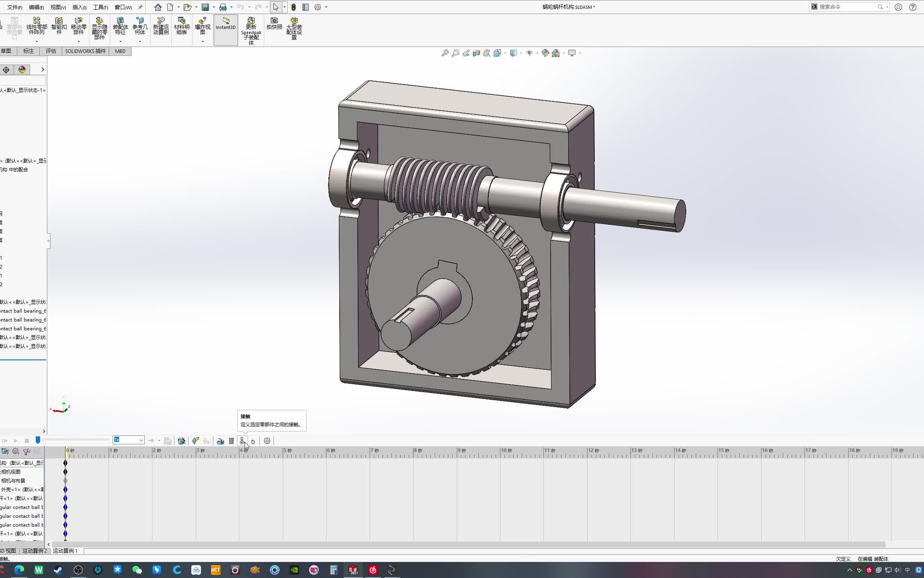Click the motion timeline playhead slider
Screen dimensions: 924x578
tap(38, 440)
